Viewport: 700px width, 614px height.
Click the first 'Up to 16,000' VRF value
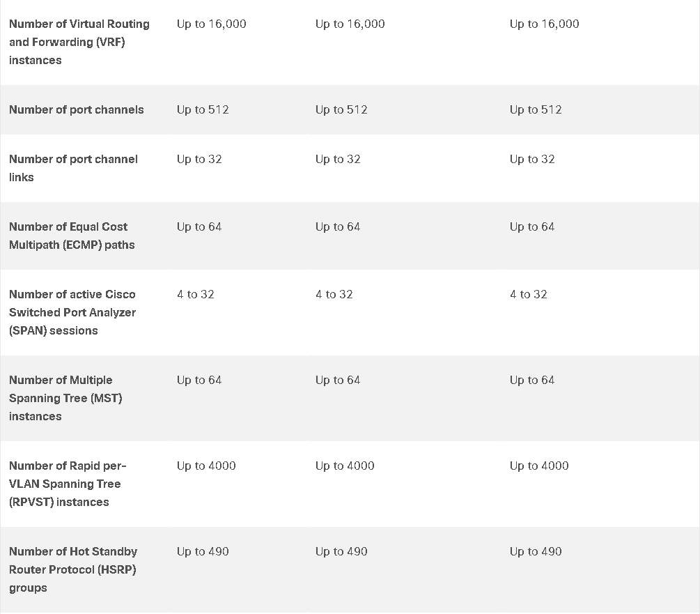tap(212, 24)
